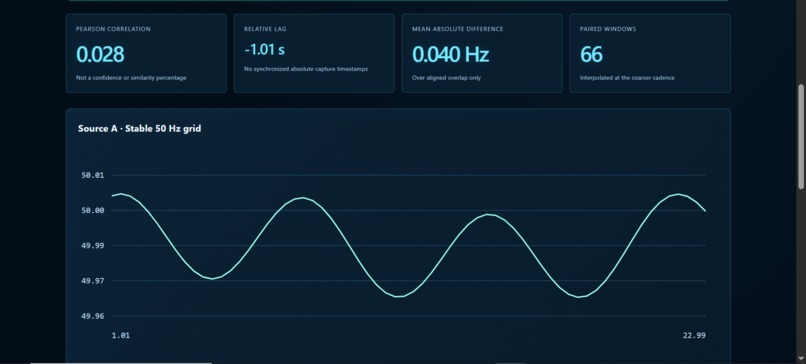Screen dimensions: 806x364
Task: Click the Paired windows value 66
Action: (x=591, y=54)
